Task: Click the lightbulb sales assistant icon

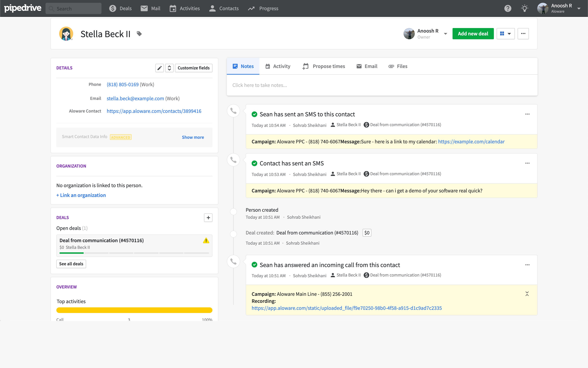Action: click(525, 9)
